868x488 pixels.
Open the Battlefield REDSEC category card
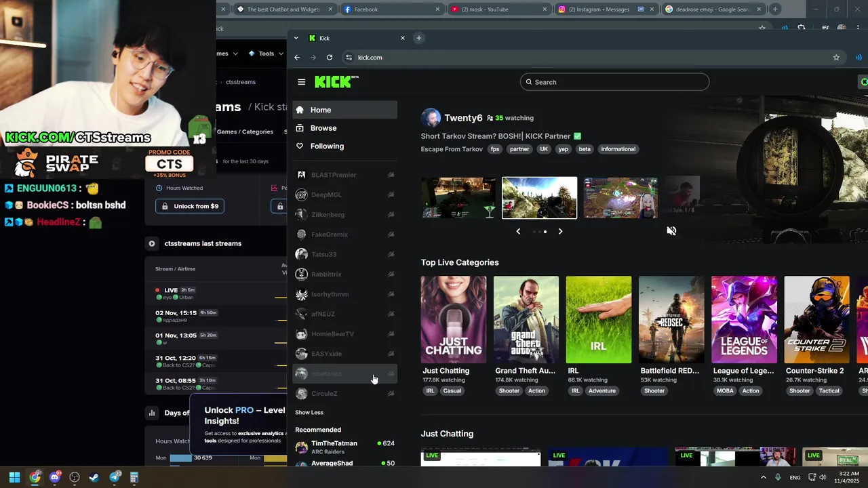pyautogui.click(x=671, y=319)
